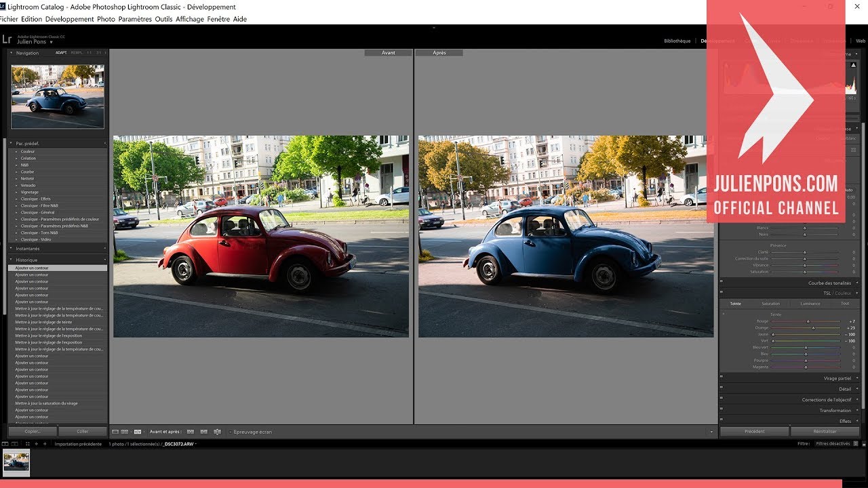
Task: Switch to the Bibliothèque module
Action: pos(677,41)
